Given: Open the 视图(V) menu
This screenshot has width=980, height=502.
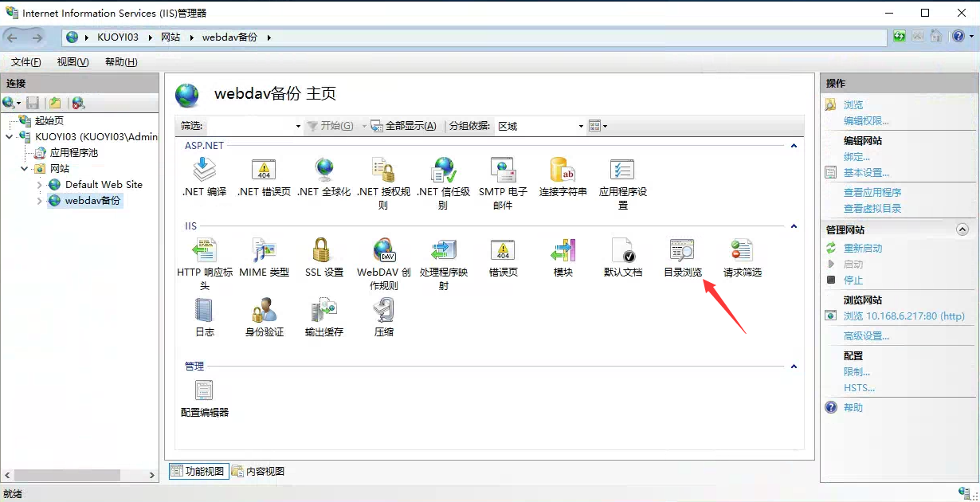Looking at the screenshot, I should [x=73, y=62].
